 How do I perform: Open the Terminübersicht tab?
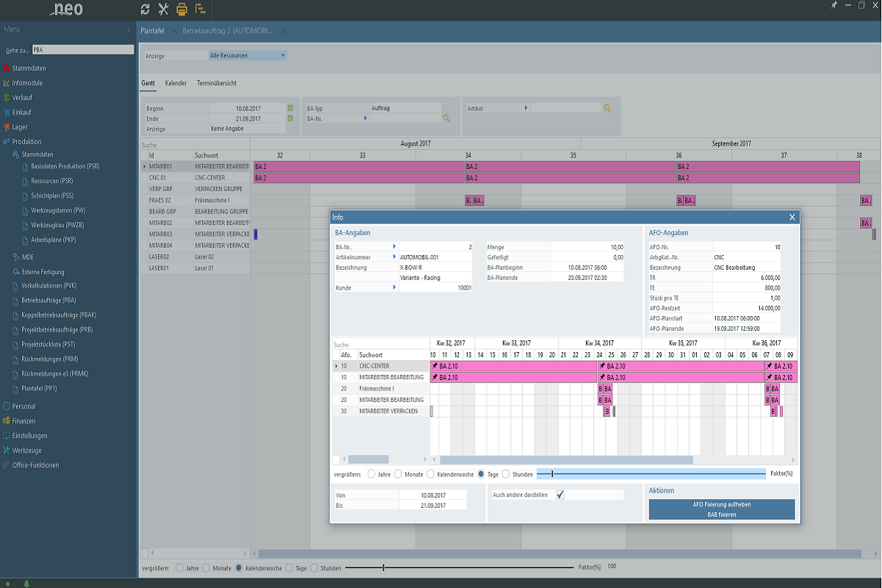(216, 83)
